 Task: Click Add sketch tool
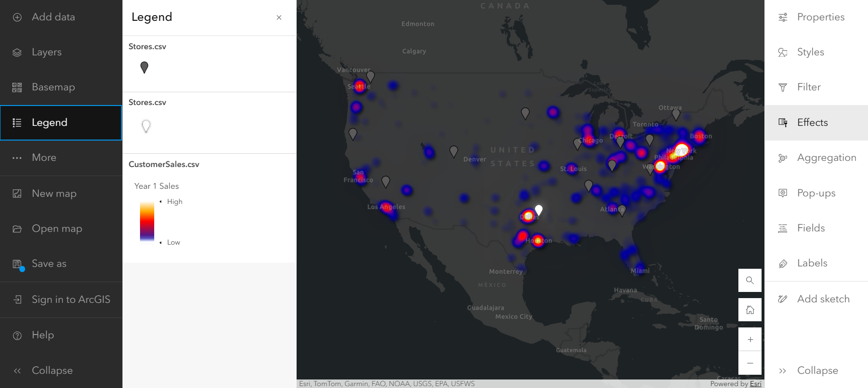[x=816, y=299]
